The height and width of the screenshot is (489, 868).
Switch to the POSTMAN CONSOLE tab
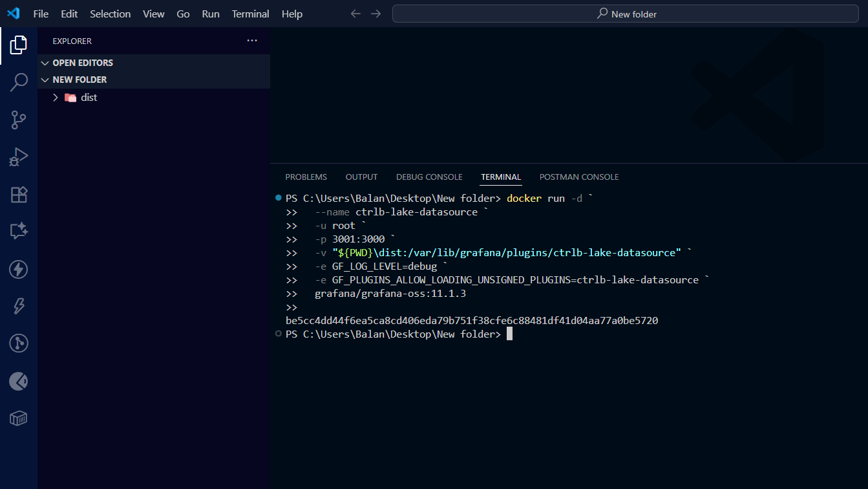coord(578,177)
